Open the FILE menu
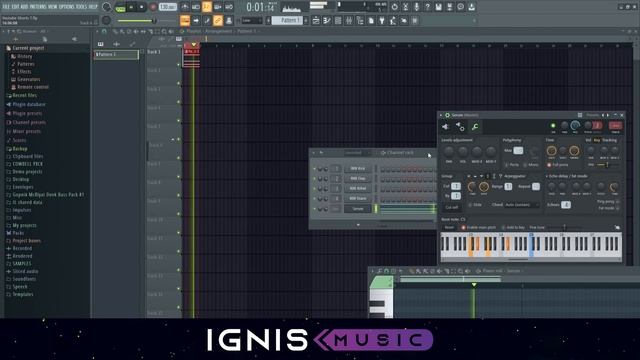Viewport: 640px width, 360px height. point(7,7)
